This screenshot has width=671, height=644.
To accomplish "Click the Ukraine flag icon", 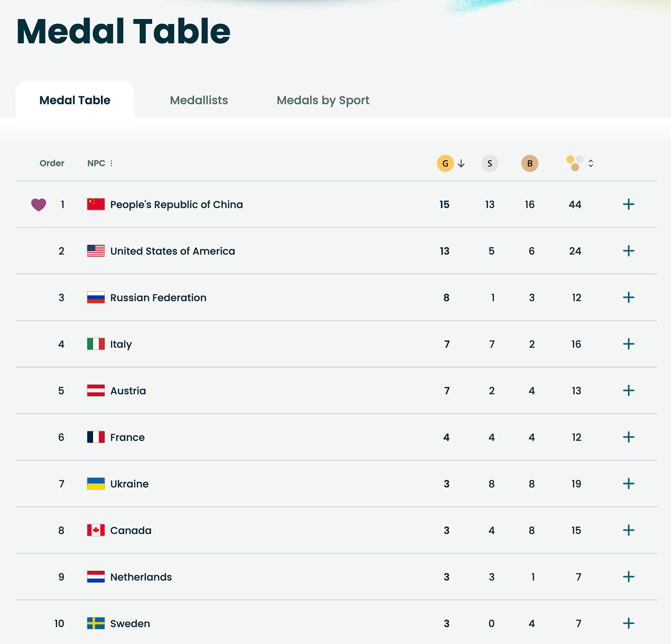I will tap(96, 484).
